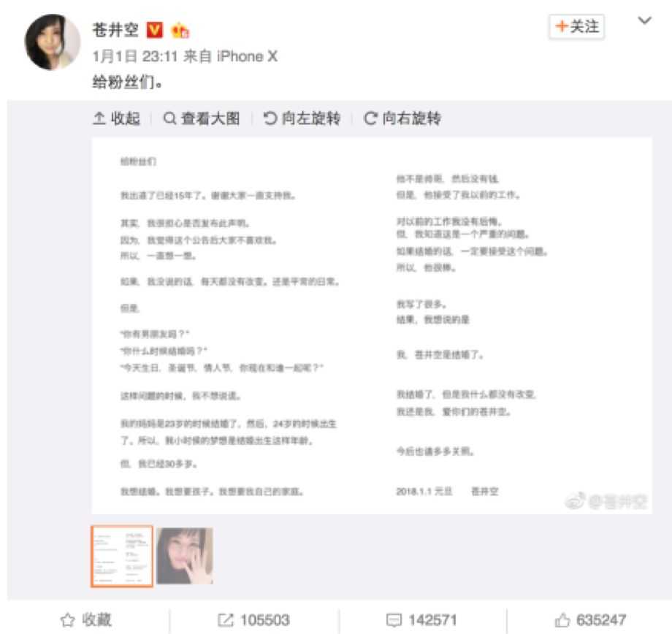Open 苍井空 profile avatar
This screenshot has width=672, height=634.
53,42
